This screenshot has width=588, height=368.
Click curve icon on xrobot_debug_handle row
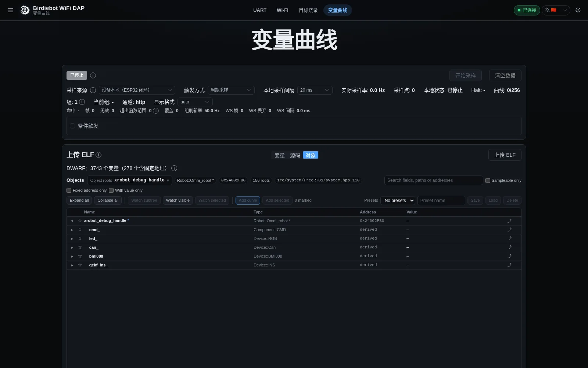pyautogui.click(x=509, y=221)
